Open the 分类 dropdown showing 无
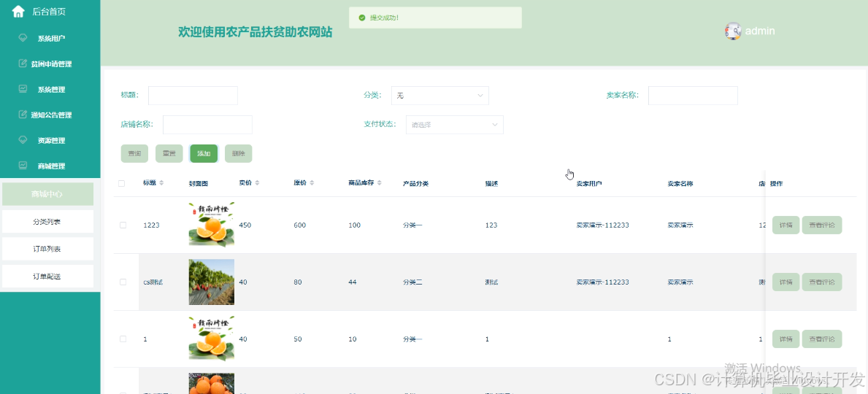 coord(440,95)
